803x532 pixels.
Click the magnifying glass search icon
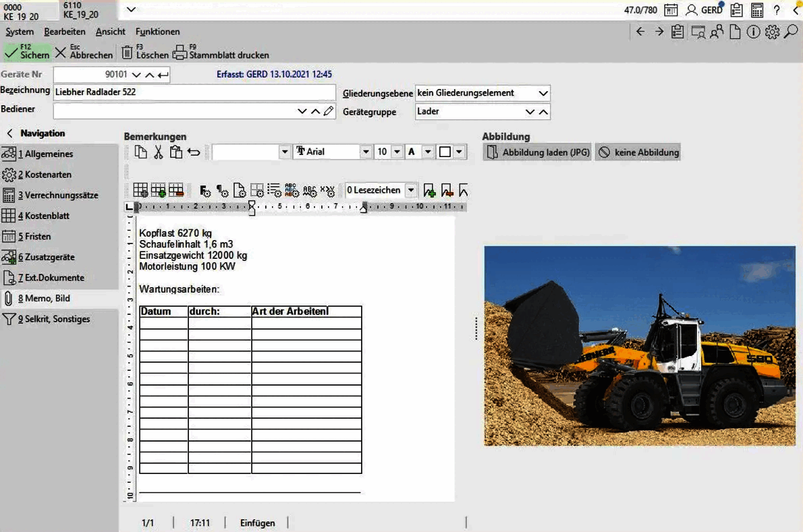pyautogui.click(x=791, y=32)
